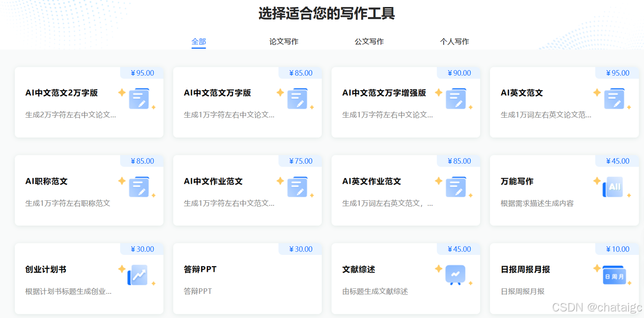Click description 根据计划书标题生成创业...
644x318 pixels.
point(68,291)
